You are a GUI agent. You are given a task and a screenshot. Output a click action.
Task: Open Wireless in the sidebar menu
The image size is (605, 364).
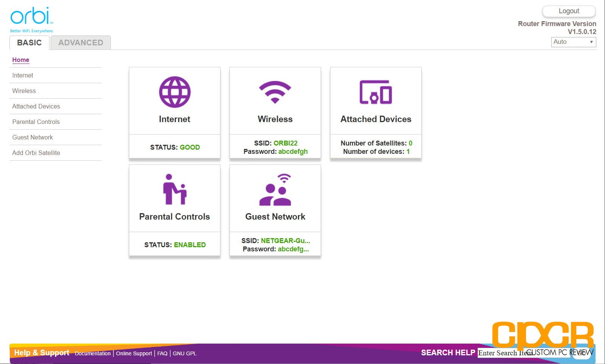(x=24, y=91)
